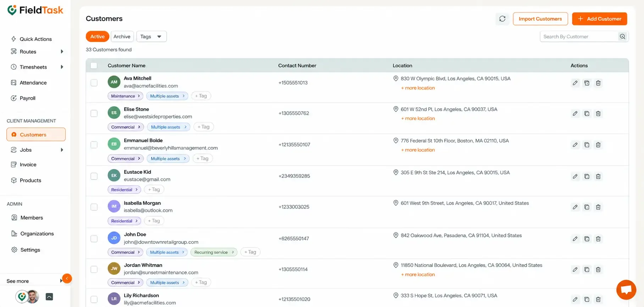Delete Eustace Kid with trash icon
Image resolution: width=644 pixels, height=307 pixels.
coord(598,176)
